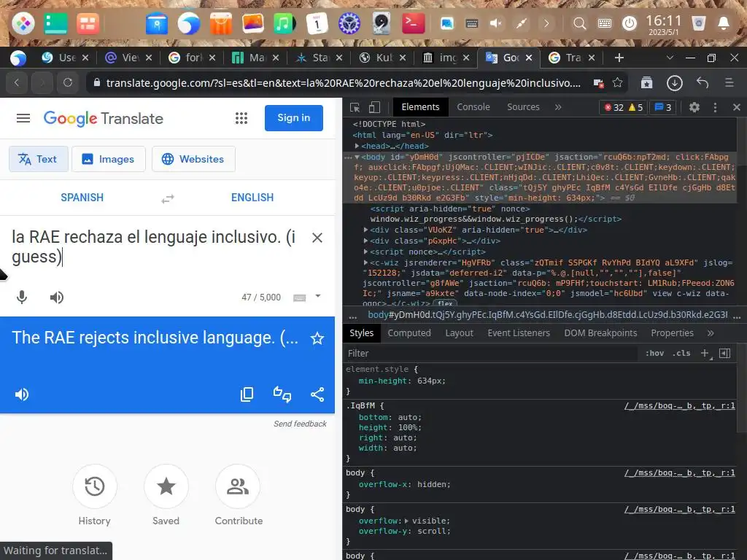747x560 pixels.
Task: Open the terminal from the dock
Action: [413, 23]
